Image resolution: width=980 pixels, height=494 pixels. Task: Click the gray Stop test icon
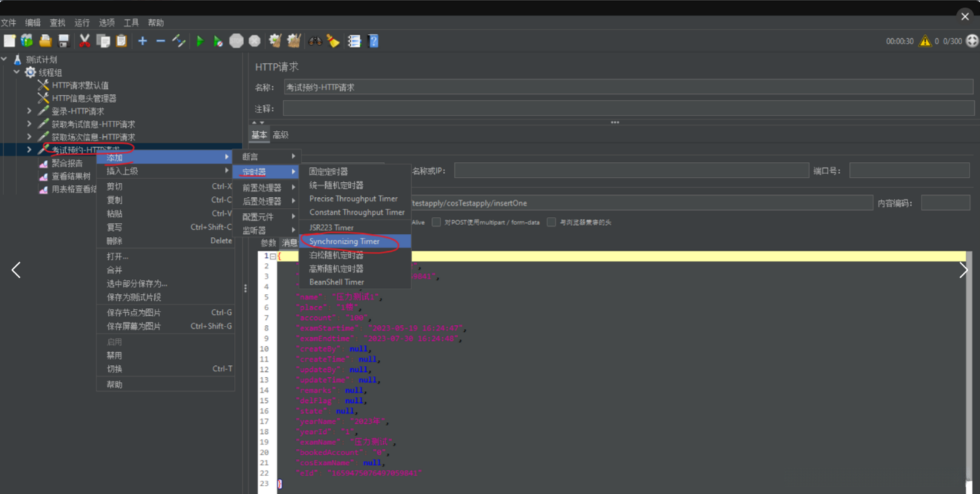[x=236, y=41]
